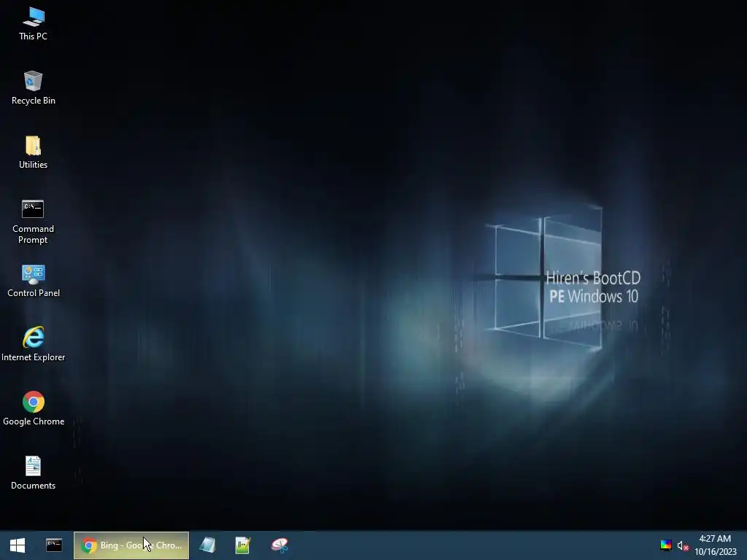The image size is (747, 560).
Task: Launch Command Prompt desktop shortcut
Action: pyautogui.click(x=33, y=222)
